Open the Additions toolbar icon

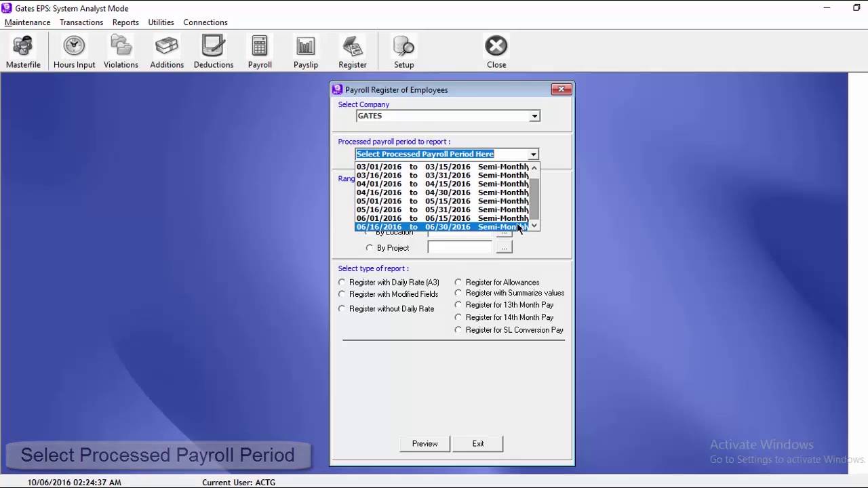[167, 52]
